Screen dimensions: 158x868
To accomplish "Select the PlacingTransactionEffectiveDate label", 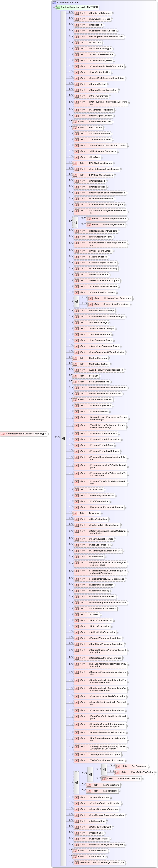I will click(x=106, y=37).
